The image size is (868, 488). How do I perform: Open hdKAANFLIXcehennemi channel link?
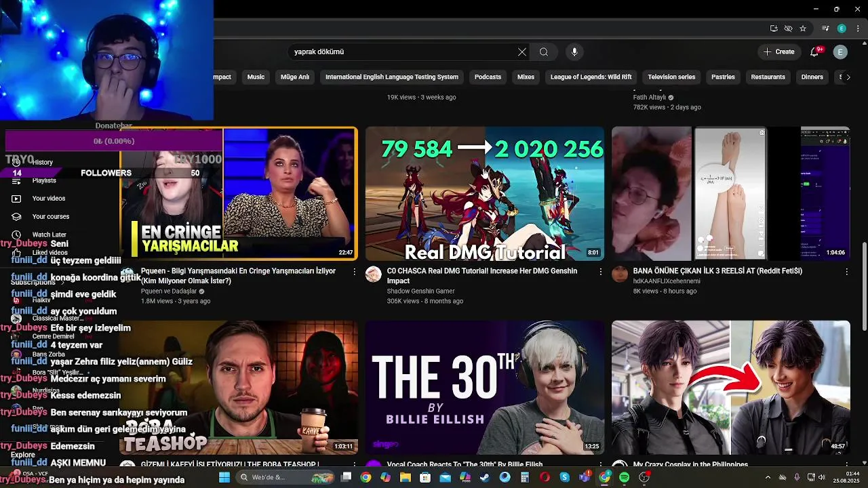[667, 281]
